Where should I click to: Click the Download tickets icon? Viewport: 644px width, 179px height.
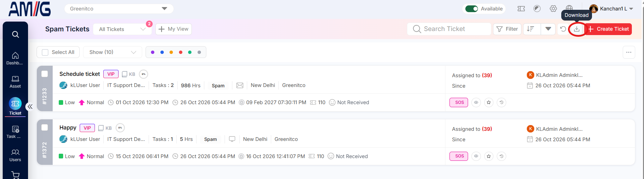click(x=577, y=29)
